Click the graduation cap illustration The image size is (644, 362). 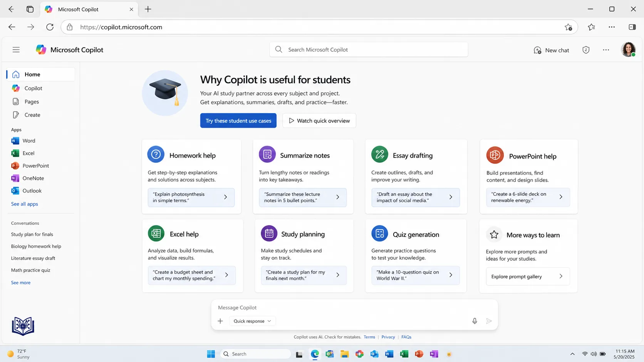pyautogui.click(x=165, y=93)
